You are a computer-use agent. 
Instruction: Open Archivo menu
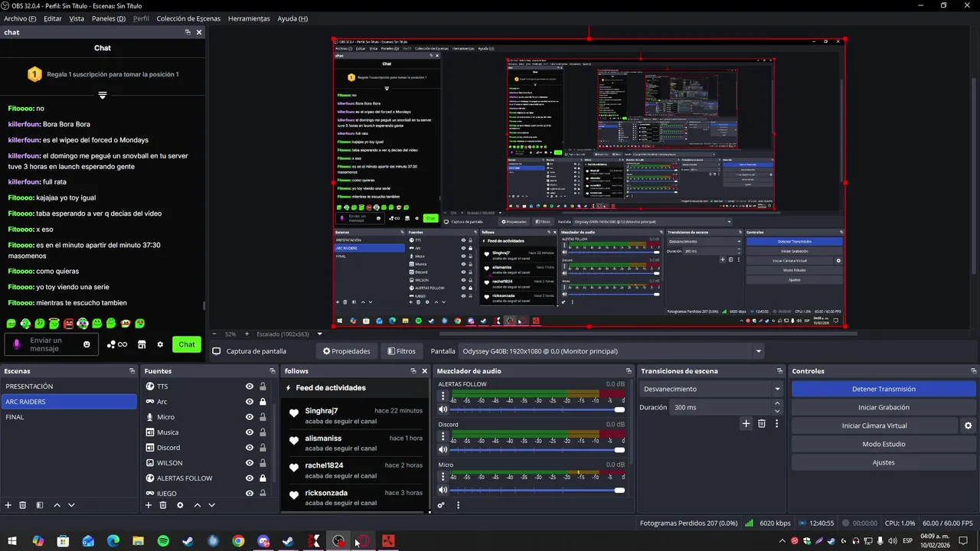[20, 18]
